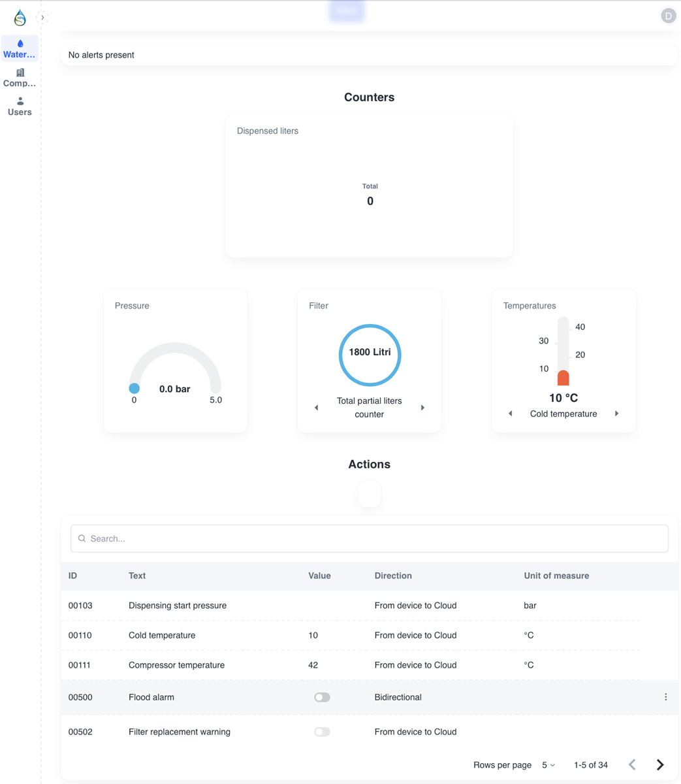
Task: Click the 1800 Litri filter ring
Action: (370, 355)
